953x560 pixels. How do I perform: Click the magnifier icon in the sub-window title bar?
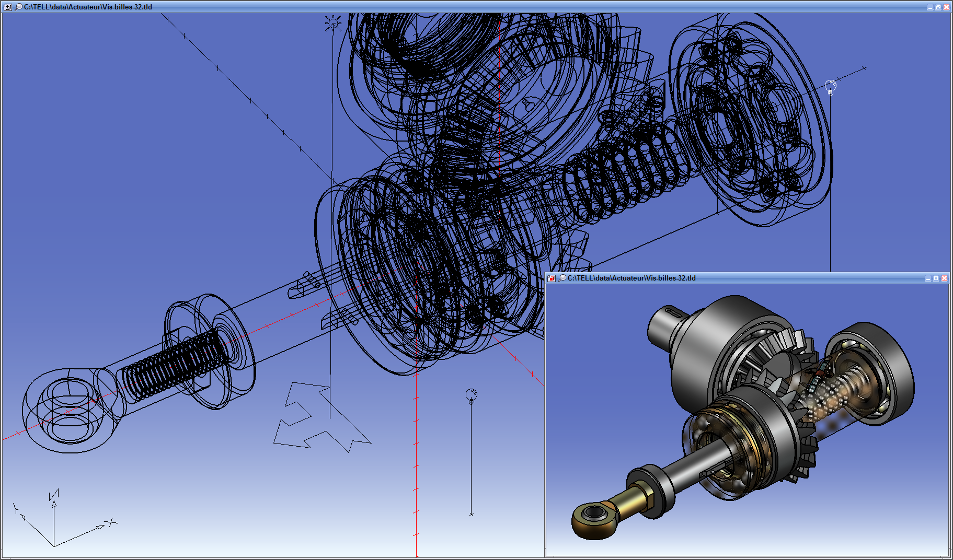562,278
